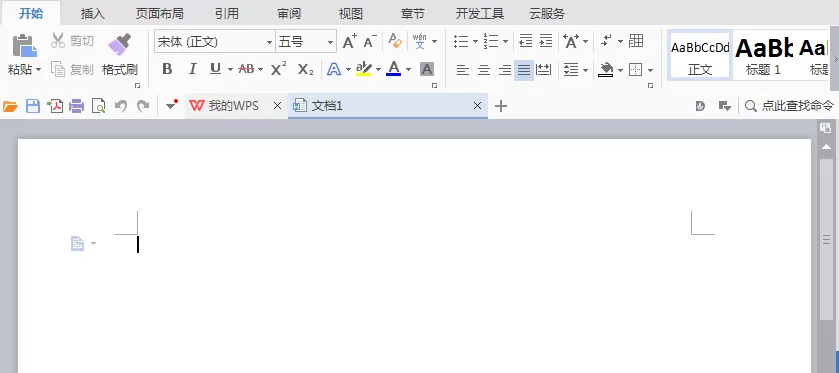Toggle strikethrough AB formatting

pyautogui.click(x=246, y=69)
